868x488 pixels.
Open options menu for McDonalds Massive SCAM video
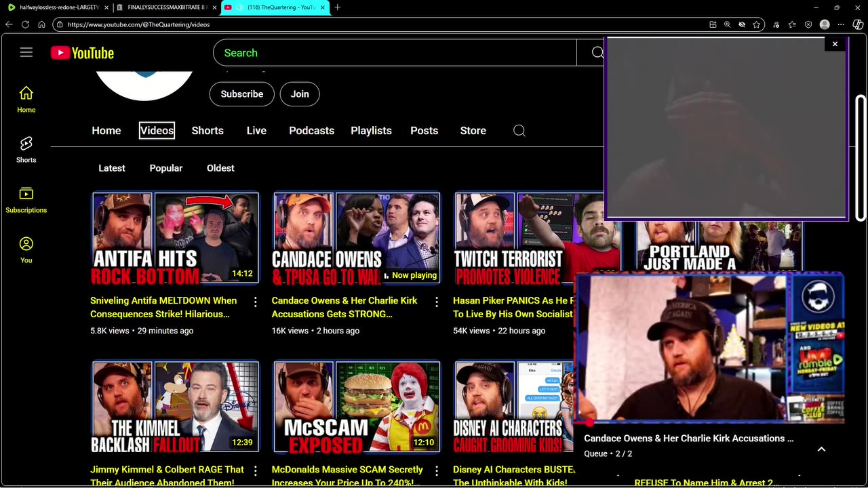coord(437,470)
